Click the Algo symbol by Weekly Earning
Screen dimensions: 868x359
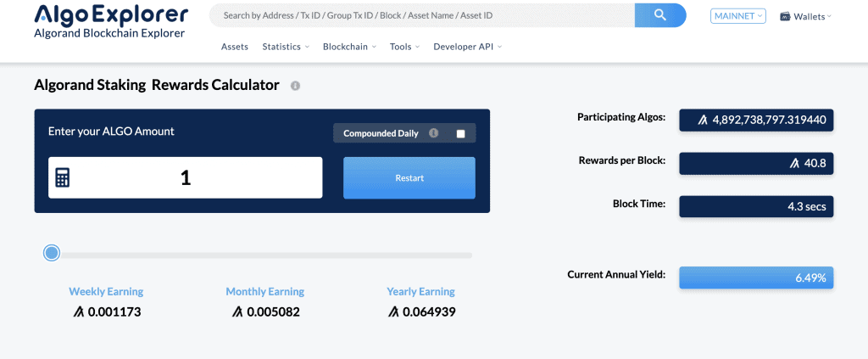click(x=79, y=312)
